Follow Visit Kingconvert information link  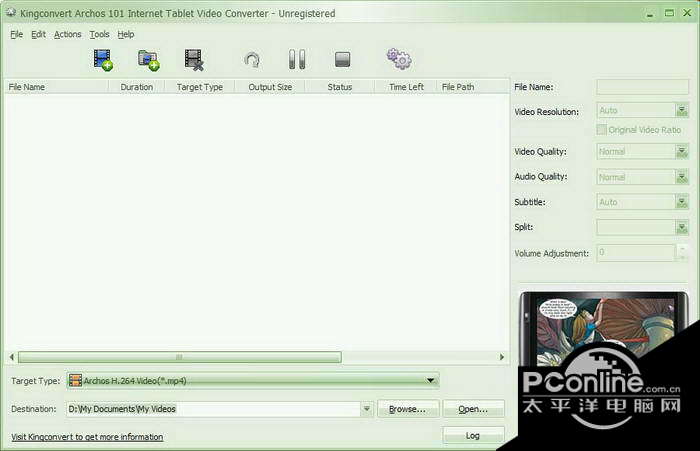(x=87, y=437)
